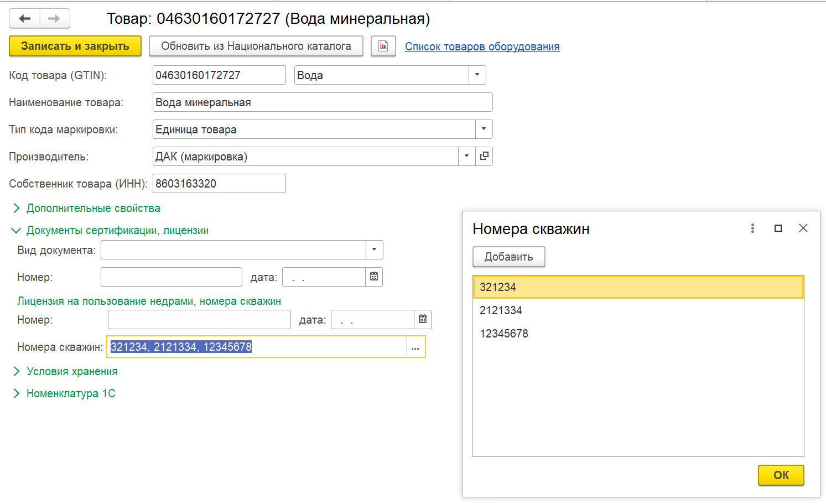Click the certification document дата field

coord(324,277)
